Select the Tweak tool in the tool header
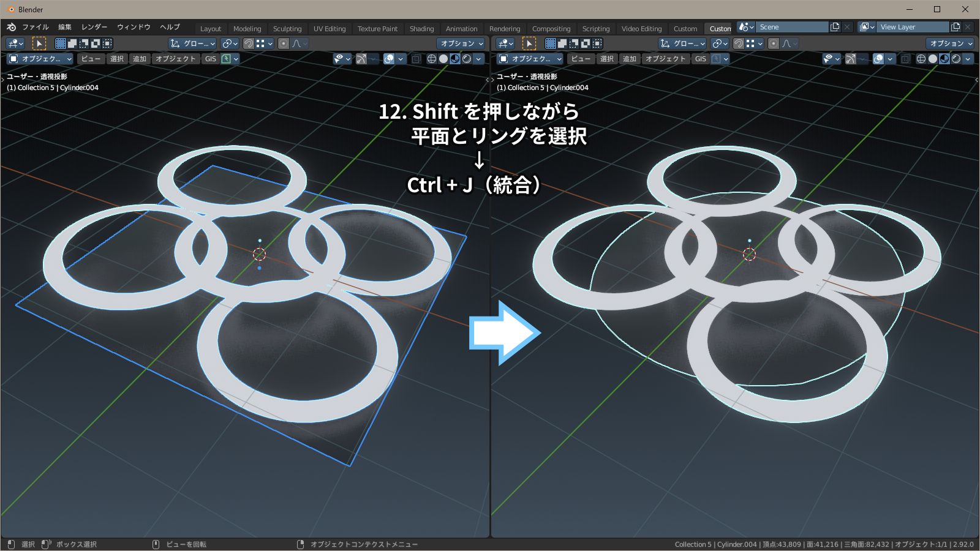The height and width of the screenshot is (551, 980). 39,43
